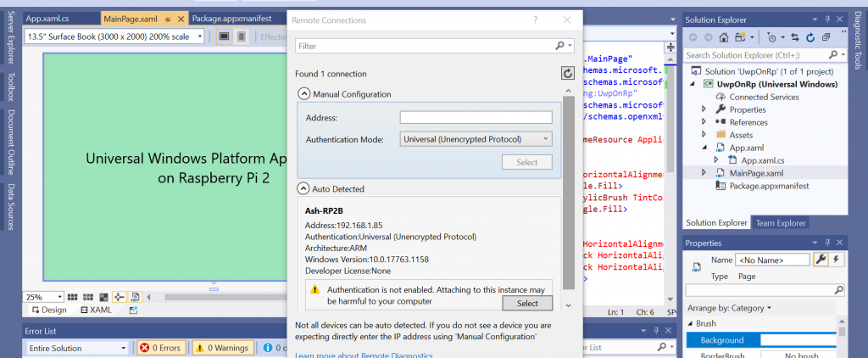Toggle the 0 Errors filter
The height and width of the screenshot is (358, 868).
pyautogui.click(x=161, y=348)
